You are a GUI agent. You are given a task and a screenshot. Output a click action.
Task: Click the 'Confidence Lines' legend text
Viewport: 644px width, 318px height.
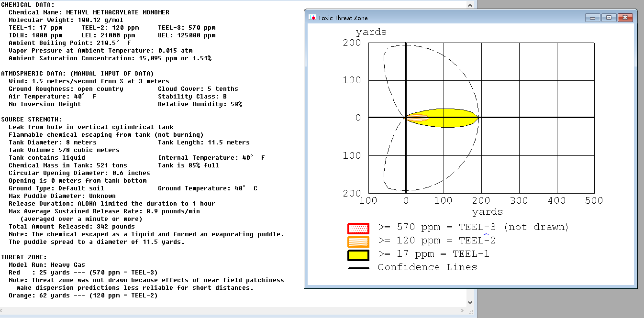tap(427, 267)
